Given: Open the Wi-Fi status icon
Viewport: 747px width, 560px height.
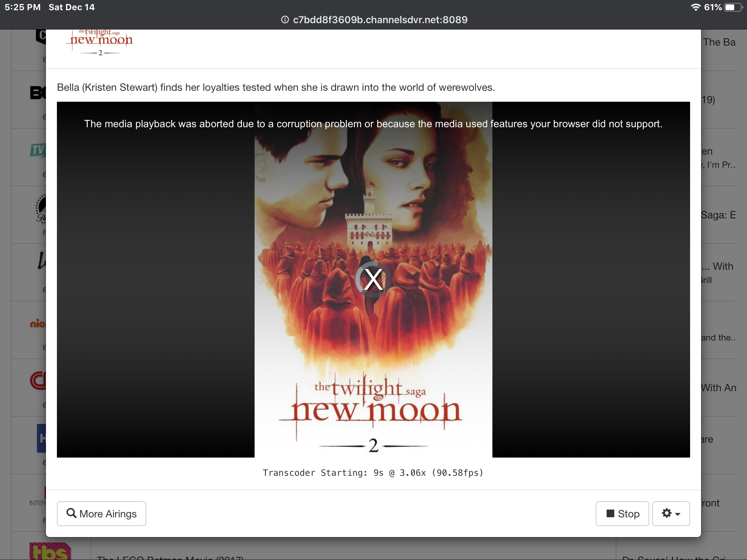Looking at the screenshot, I should 696,7.
